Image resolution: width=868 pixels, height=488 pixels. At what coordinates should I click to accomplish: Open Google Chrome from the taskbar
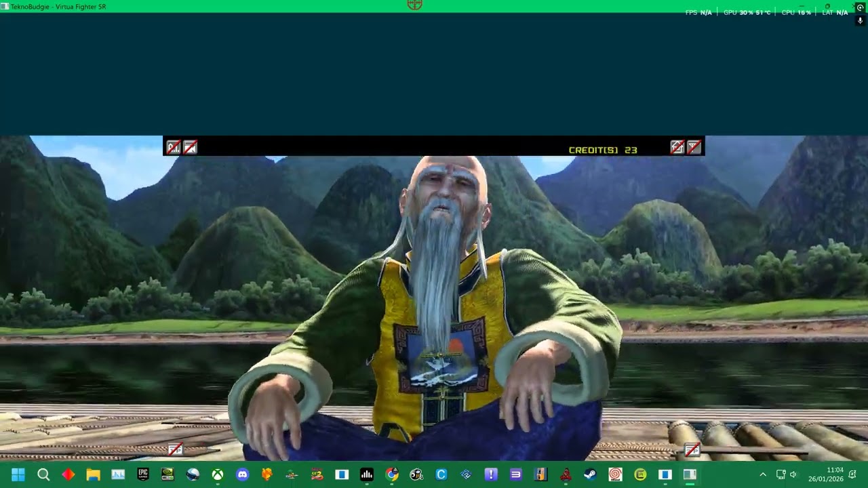(392, 474)
